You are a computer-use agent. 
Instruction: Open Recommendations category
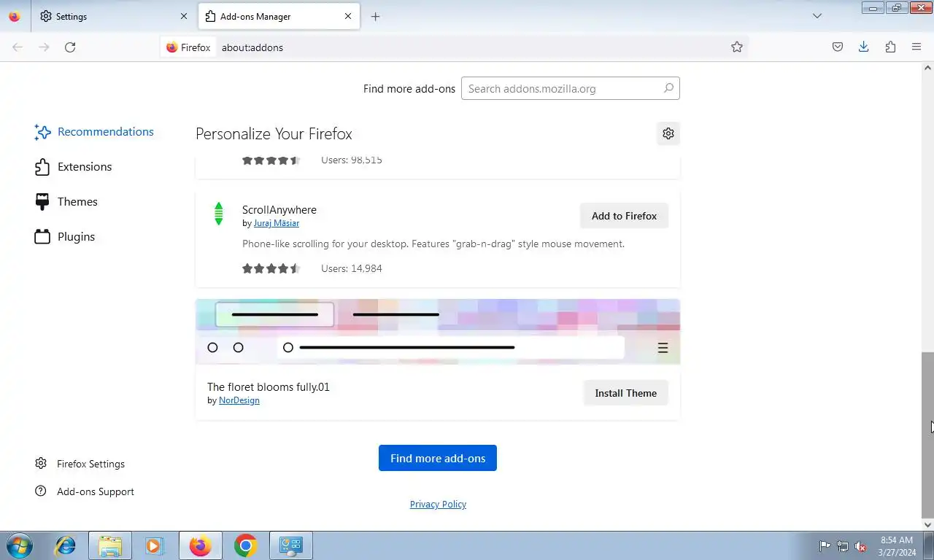click(95, 132)
